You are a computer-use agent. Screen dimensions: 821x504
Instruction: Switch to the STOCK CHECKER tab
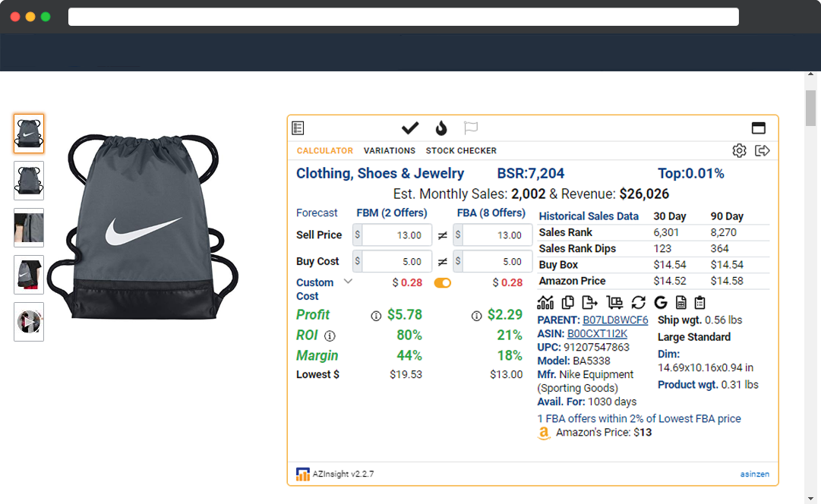point(461,151)
